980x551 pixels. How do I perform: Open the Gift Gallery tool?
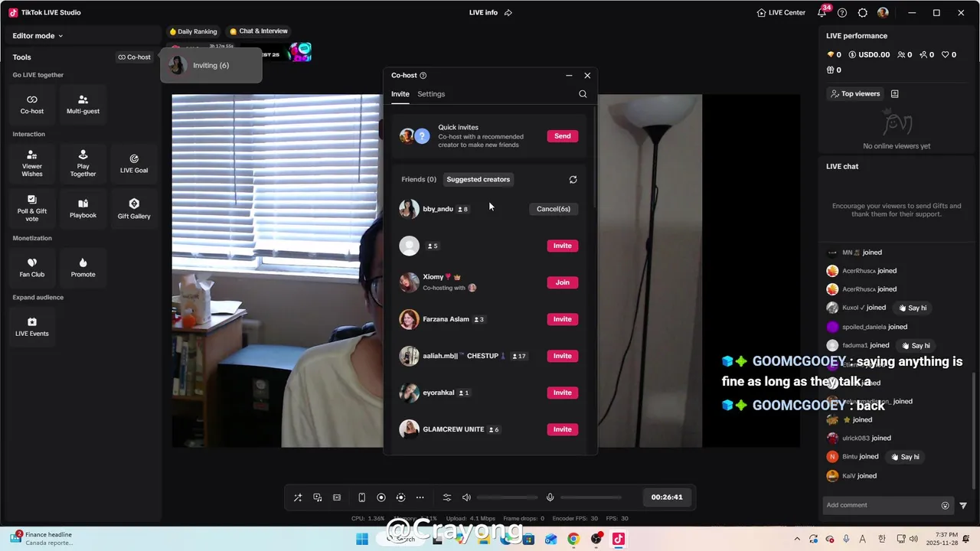pos(134,209)
